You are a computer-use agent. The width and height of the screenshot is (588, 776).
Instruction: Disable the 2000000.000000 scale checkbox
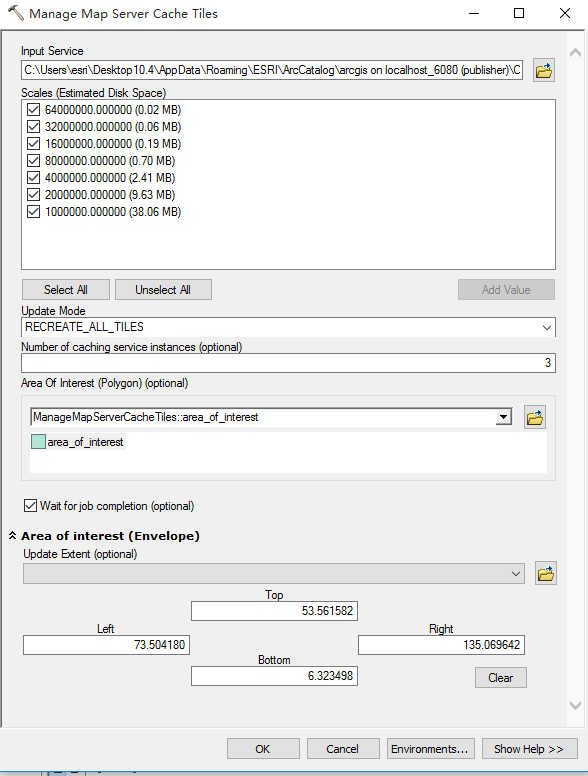tap(33, 194)
